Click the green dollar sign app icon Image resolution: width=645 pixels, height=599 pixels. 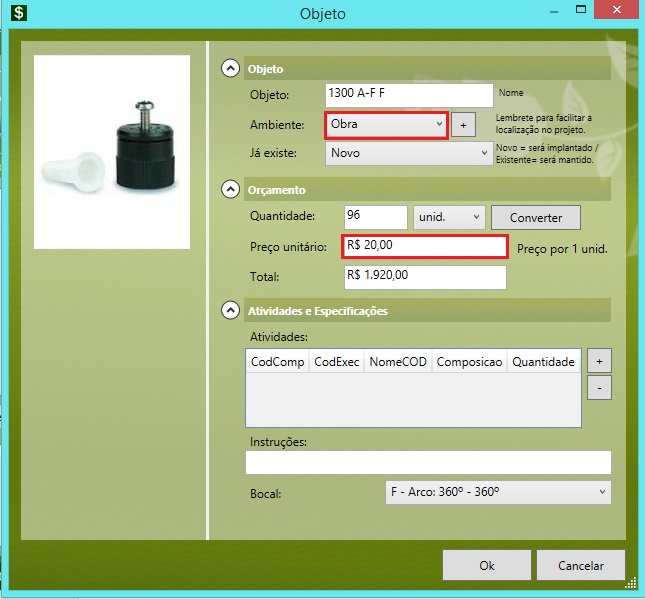click(19, 15)
